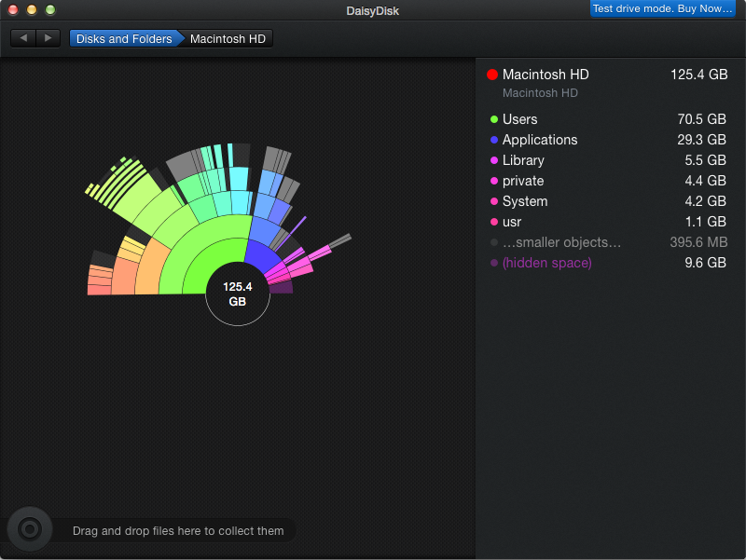
Task: Click the 125.4 GB total in sidebar
Action: tap(698, 75)
